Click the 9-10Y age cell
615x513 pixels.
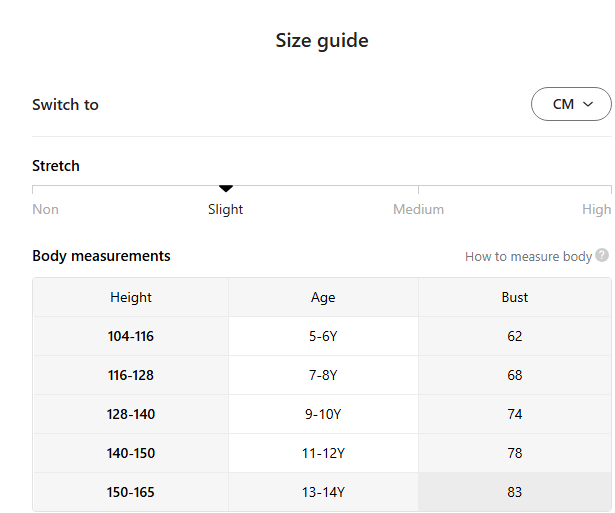point(323,414)
